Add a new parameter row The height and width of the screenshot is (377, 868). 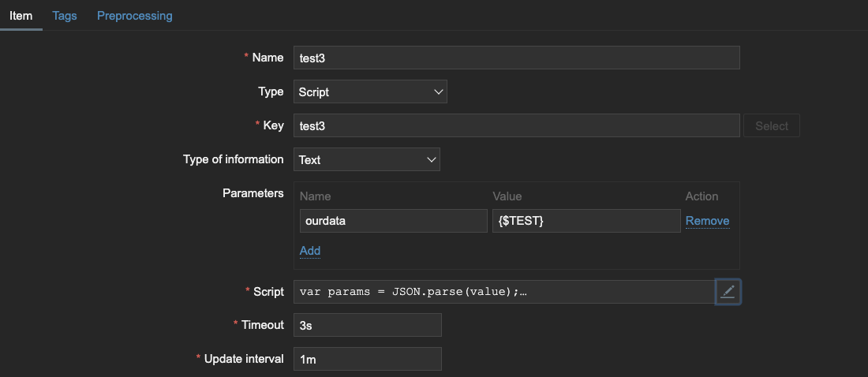tap(310, 251)
